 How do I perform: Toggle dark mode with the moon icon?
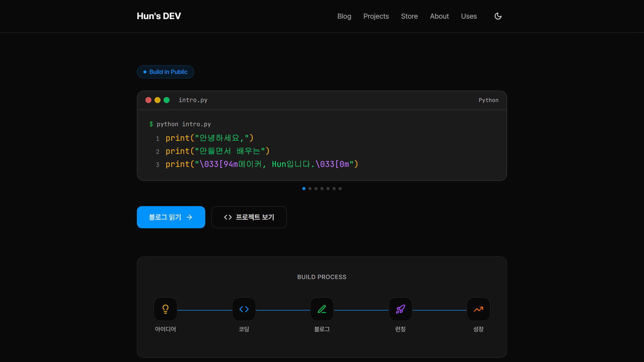click(498, 16)
